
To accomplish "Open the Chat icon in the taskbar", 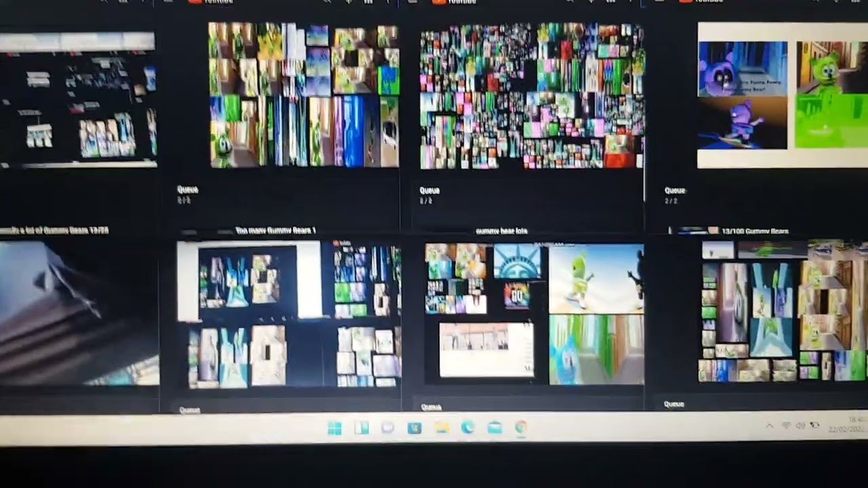I will click(387, 428).
